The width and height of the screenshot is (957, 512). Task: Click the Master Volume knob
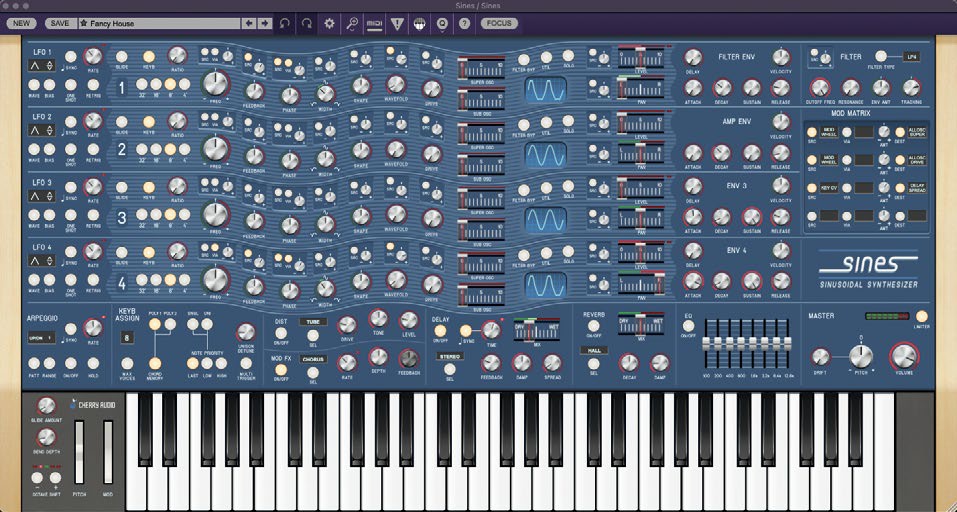point(904,356)
